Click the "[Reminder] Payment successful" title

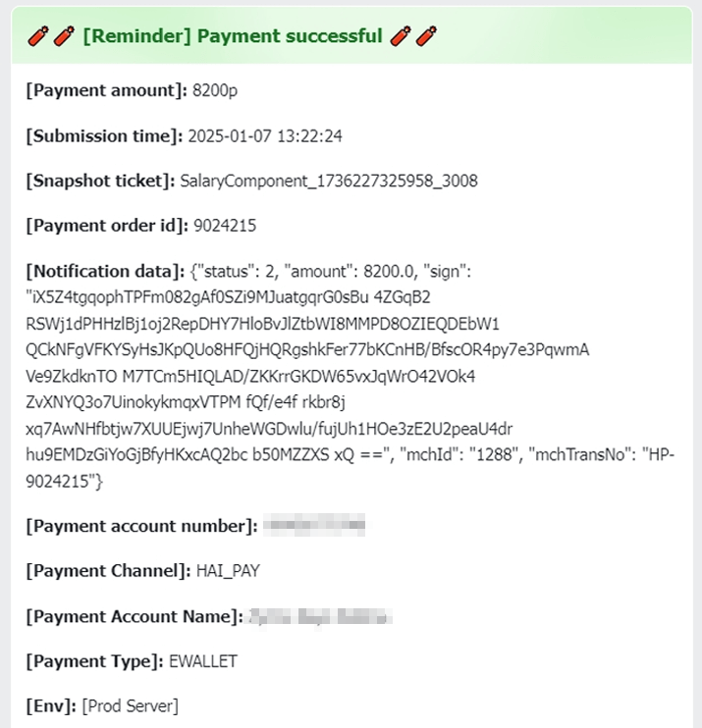click(233, 36)
